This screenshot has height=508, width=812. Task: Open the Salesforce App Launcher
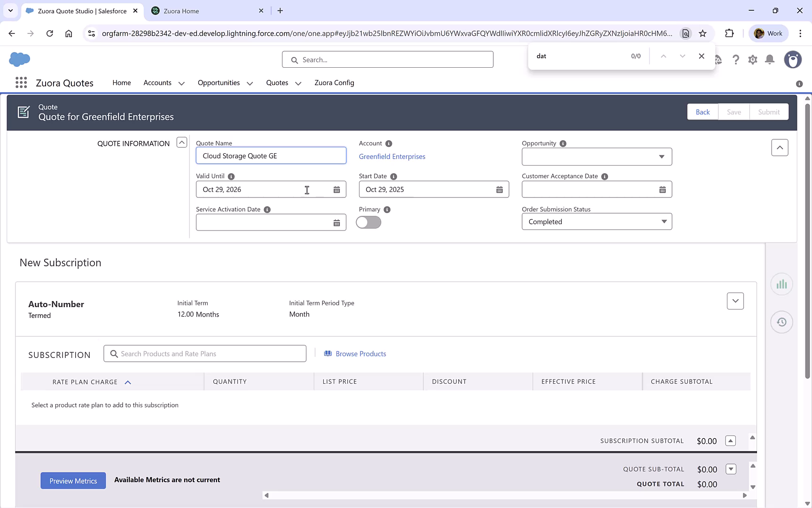tap(21, 82)
